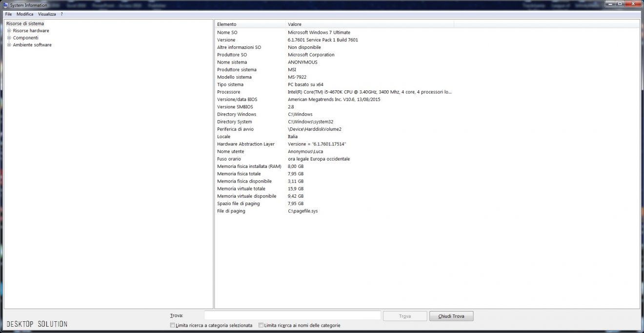Close the System Information window

coord(633,4)
